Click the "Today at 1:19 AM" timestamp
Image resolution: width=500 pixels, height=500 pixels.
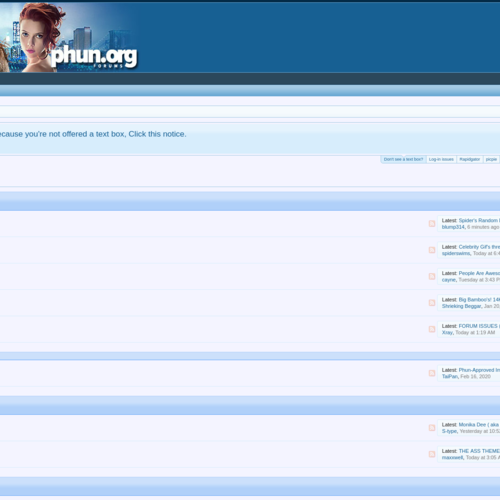coord(475,332)
